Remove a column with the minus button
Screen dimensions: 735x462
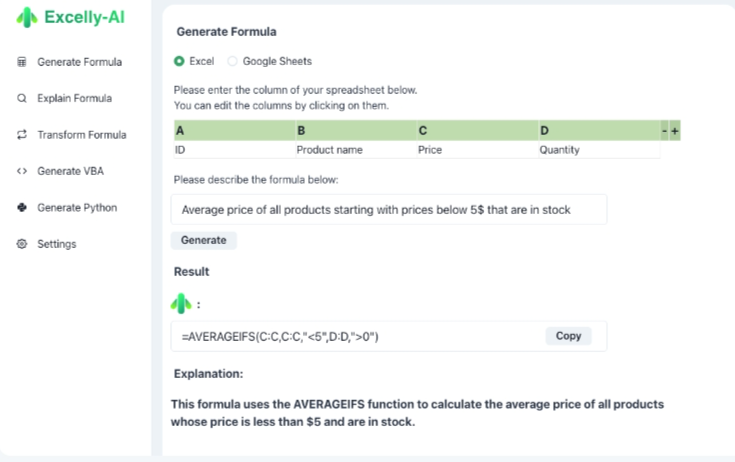pos(664,131)
